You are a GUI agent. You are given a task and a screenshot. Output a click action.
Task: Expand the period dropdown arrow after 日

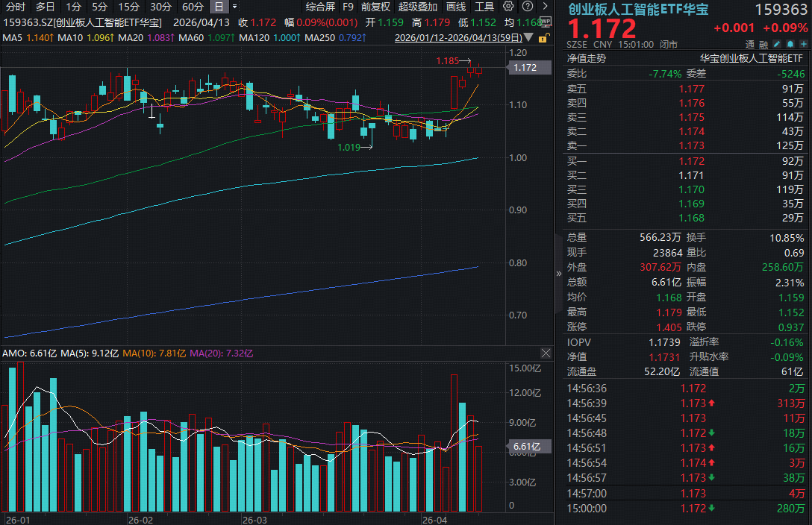tap(235, 7)
